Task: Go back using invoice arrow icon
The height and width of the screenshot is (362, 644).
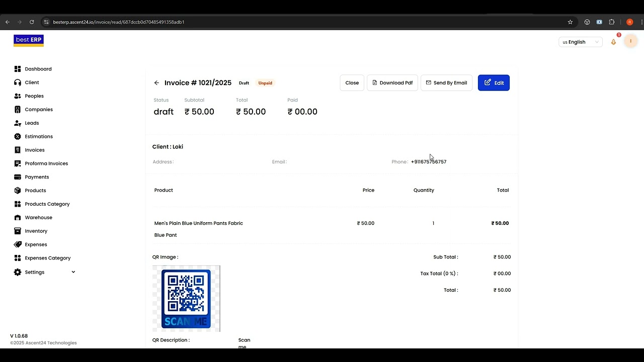Action: (x=156, y=83)
